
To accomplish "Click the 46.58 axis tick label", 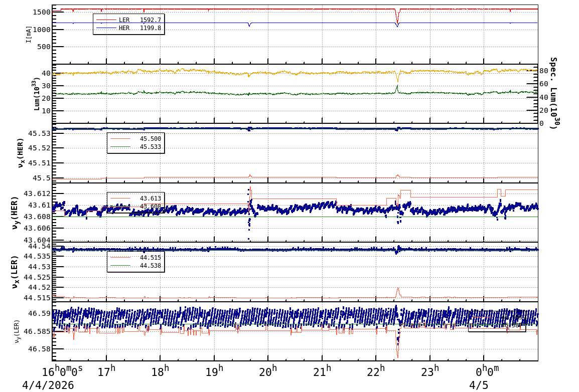I will [x=40, y=349].
